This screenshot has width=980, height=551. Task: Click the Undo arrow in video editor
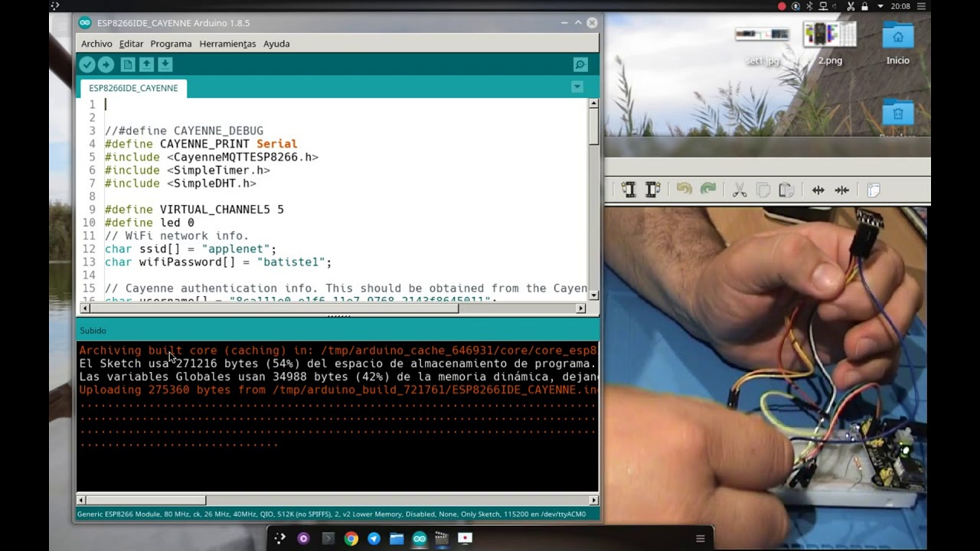tap(684, 189)
